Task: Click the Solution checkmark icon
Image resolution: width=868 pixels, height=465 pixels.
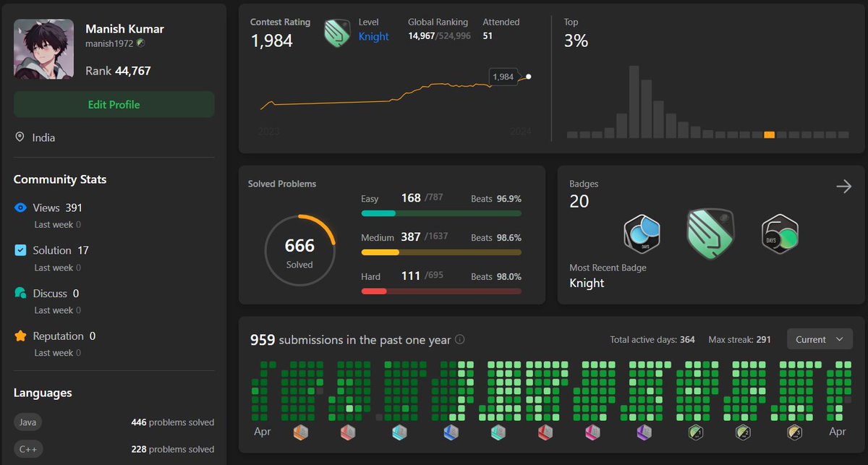Action: pyautogui.click(x=20, y=250)
